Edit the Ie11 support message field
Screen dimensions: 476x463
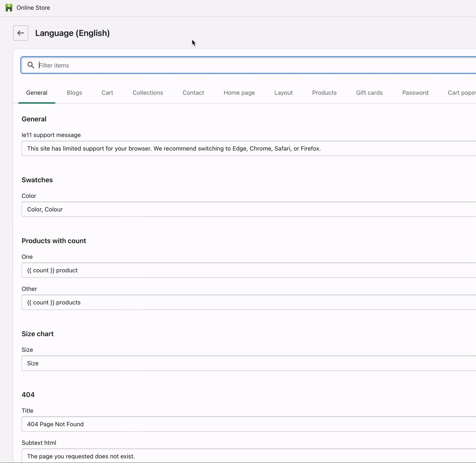click(248, 148)
